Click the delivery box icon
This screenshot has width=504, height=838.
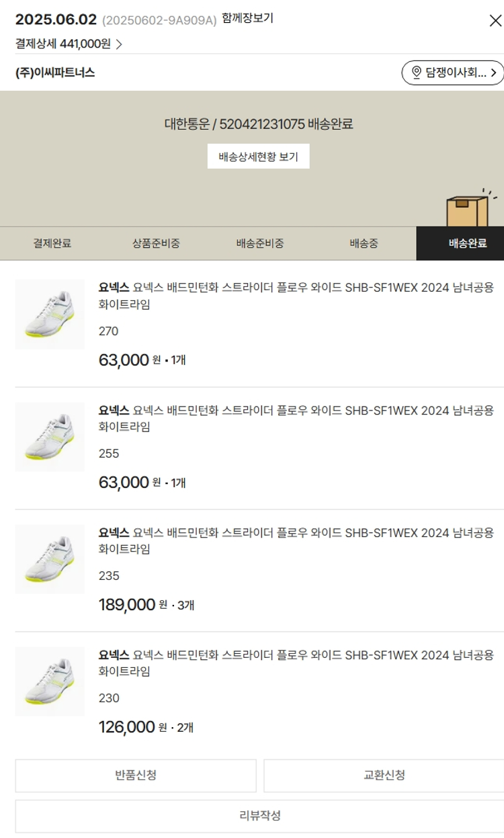tap(468, 209)
